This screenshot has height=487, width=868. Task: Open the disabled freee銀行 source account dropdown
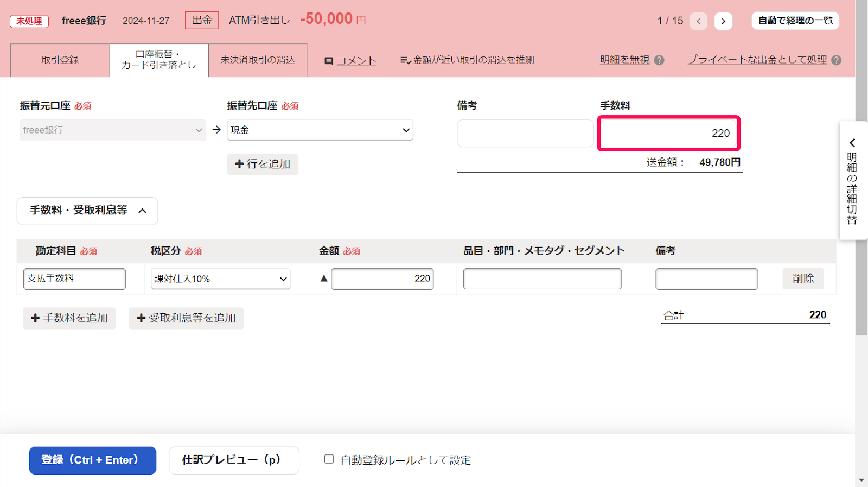point(113,130)
